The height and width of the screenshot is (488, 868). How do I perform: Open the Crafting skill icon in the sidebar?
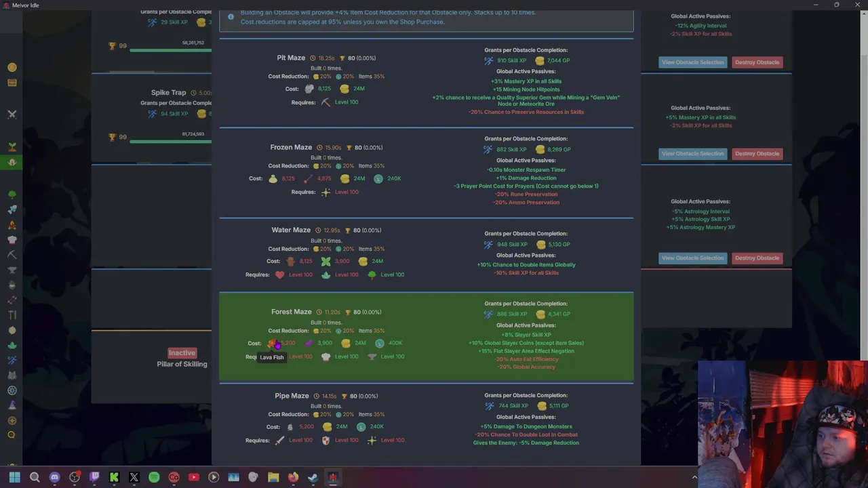click(x=12, y=315)
